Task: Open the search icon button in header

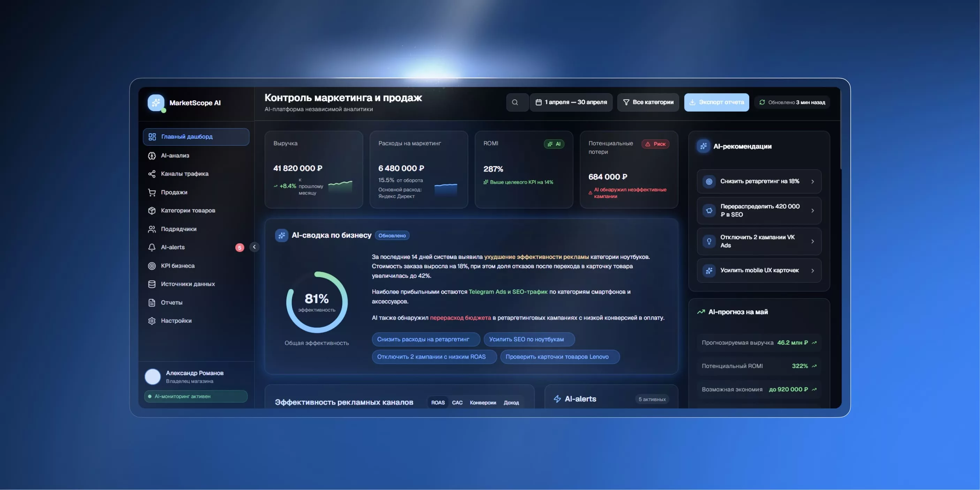Action: (x=515, y=102)
